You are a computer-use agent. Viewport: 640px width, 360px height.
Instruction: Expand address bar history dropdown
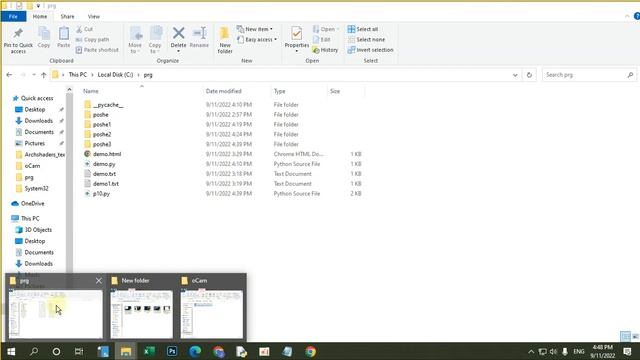[x=515, y=75]
